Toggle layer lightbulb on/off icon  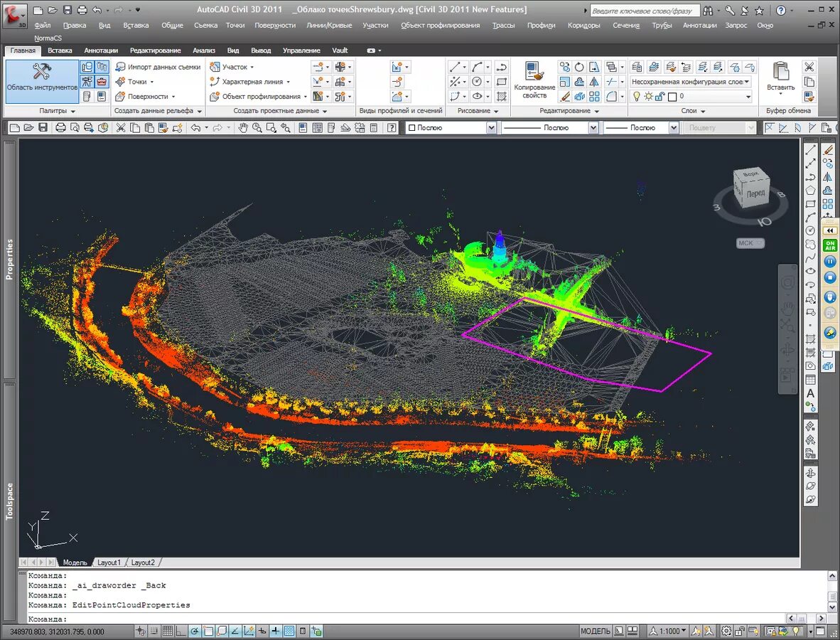point(637,97)
